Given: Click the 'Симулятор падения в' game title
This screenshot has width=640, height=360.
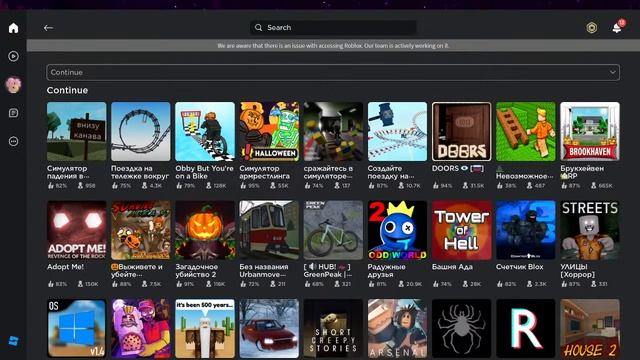Looking at the screenshot, I should click(x=68, y=172).
